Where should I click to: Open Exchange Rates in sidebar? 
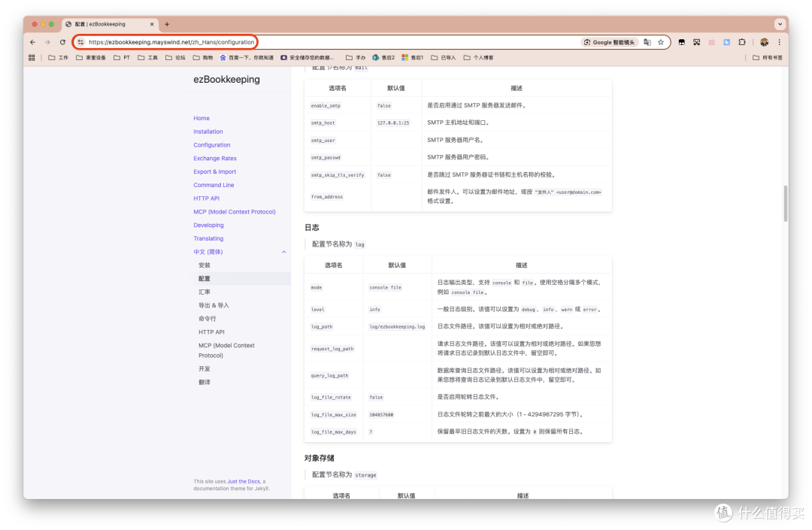pyautogui.click(x=215, y=159)
